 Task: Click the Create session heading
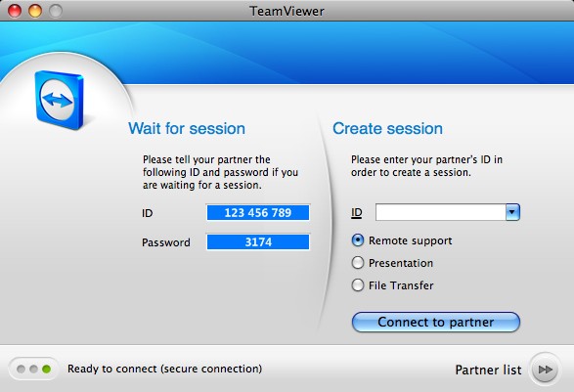tap(387, 128)
